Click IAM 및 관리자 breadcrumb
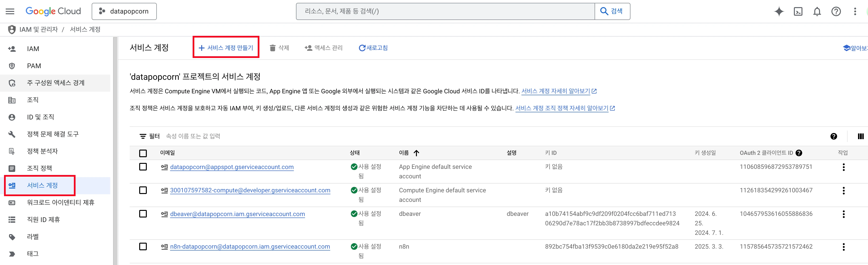868x265 pixels. pyautogui.click(x=38, y=29)
